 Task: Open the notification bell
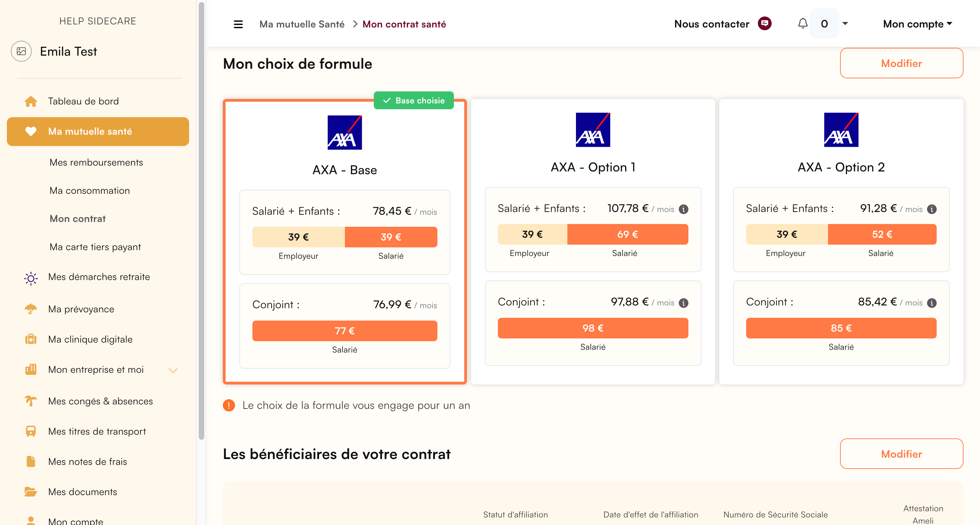(x=802, y=24)
